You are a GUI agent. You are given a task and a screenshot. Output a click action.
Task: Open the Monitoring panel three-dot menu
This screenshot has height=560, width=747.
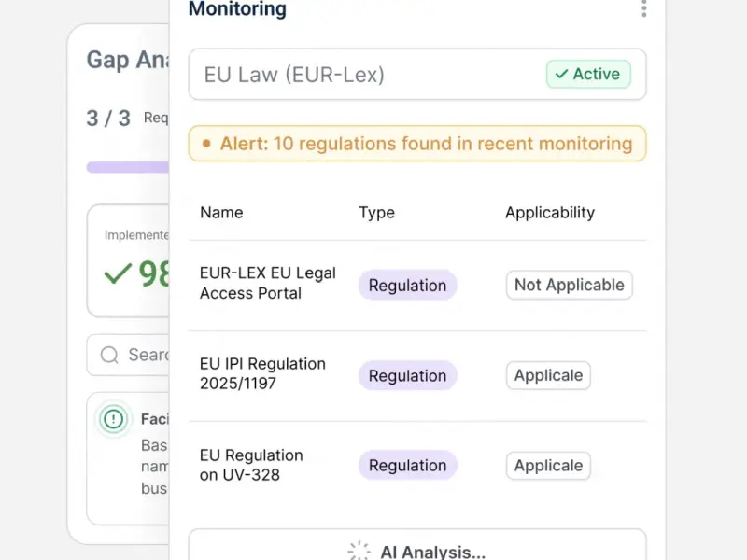(643, 8)
